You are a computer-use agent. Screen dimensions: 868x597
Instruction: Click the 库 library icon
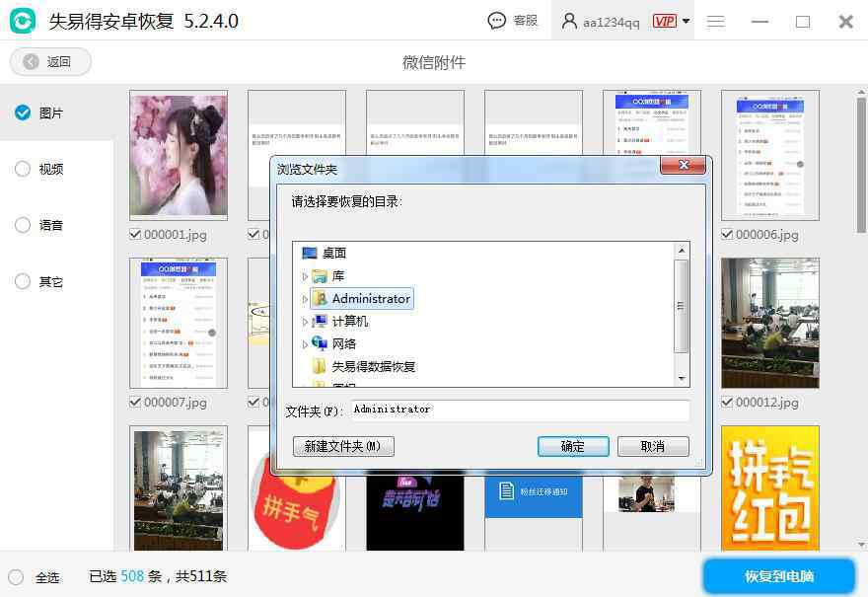pos(320,275)
